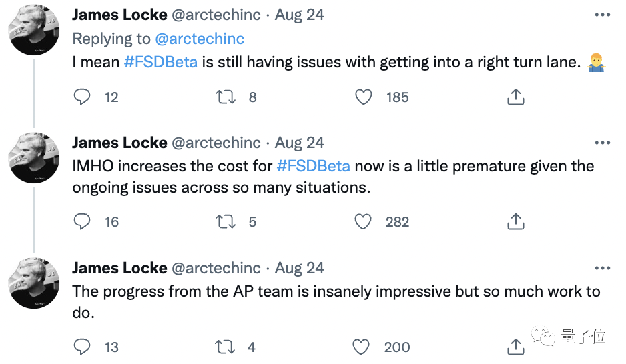Share the AP team progress tweet
The image size is (626, 364).
[x=515, y=347]
